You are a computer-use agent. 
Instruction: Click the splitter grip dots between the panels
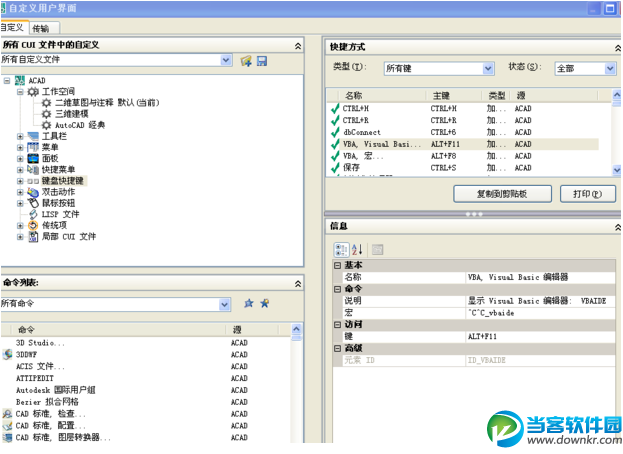[x=474, y=214]
